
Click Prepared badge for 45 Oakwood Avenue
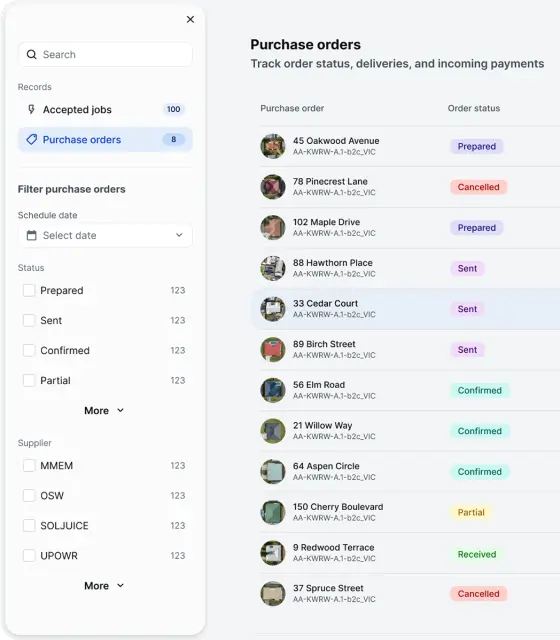pyautogui.click(x=476, y=146)
